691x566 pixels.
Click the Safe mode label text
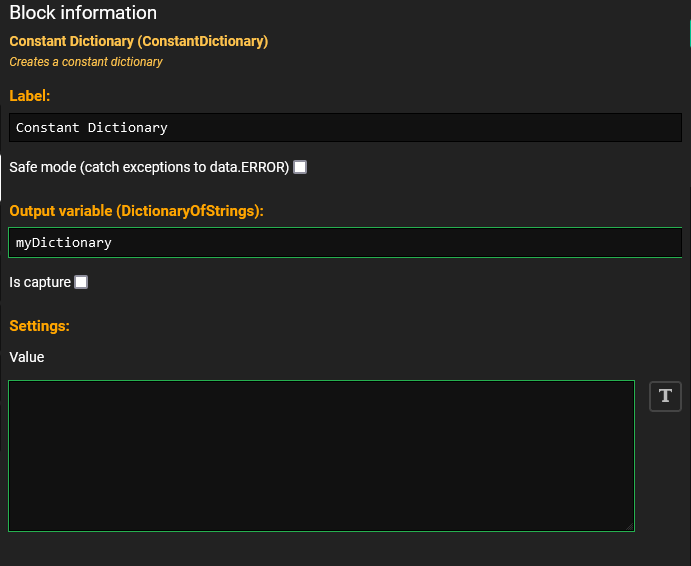(149, 167)
